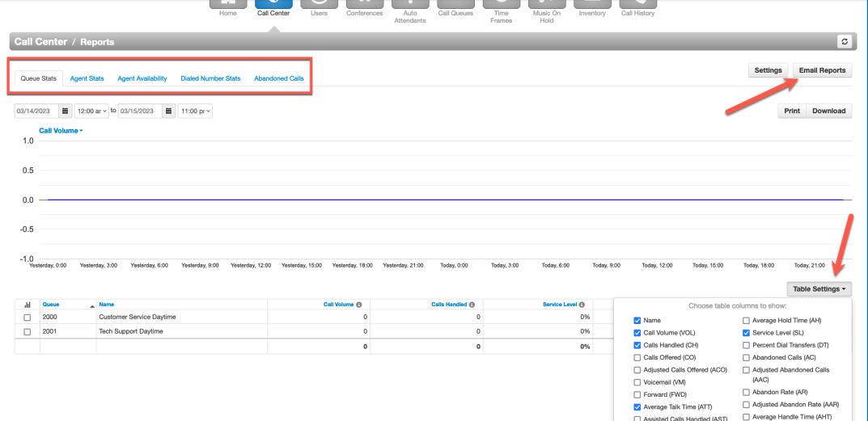Uncheck the Name column checkbox
This screenshot has height=421, width=868.
pos(637,320)
